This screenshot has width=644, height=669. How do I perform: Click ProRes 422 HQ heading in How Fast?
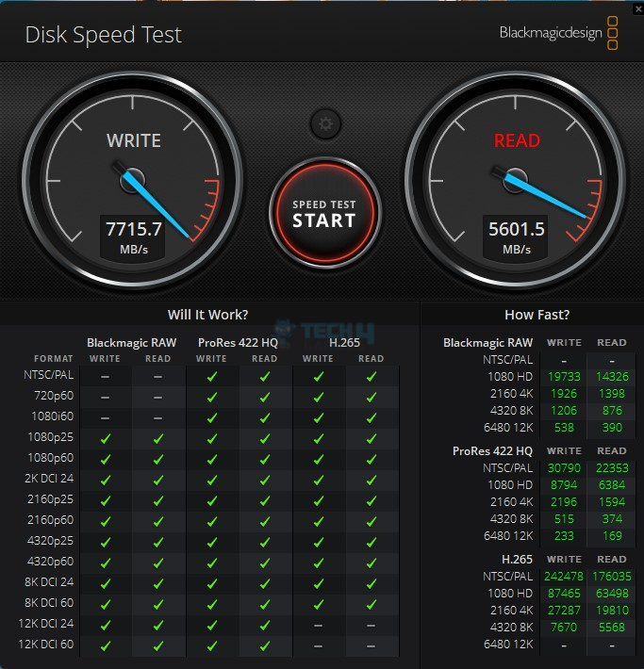492,451
